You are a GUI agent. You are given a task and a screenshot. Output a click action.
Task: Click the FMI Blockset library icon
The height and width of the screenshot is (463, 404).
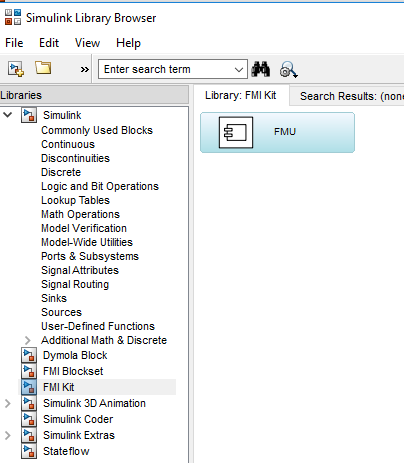tap(29, 371)
